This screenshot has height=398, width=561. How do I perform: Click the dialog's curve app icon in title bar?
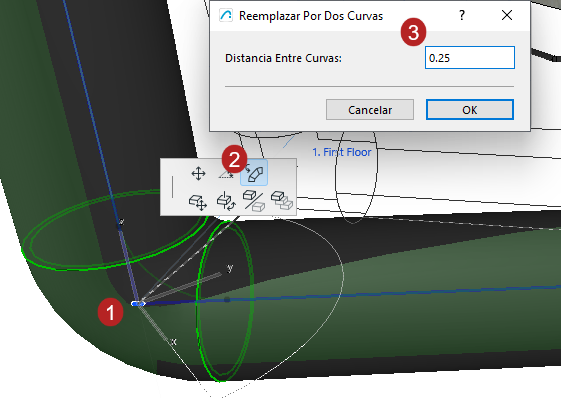coord(226,16)
